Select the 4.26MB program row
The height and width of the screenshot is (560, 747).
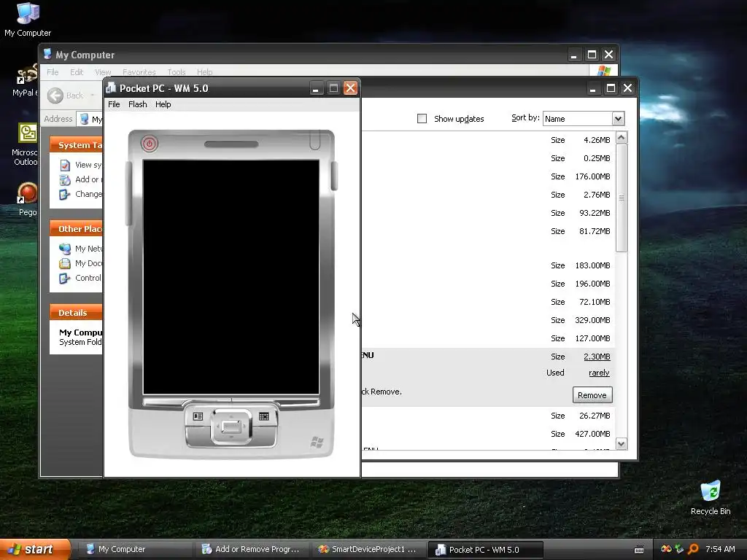click(x=488, y=140)
